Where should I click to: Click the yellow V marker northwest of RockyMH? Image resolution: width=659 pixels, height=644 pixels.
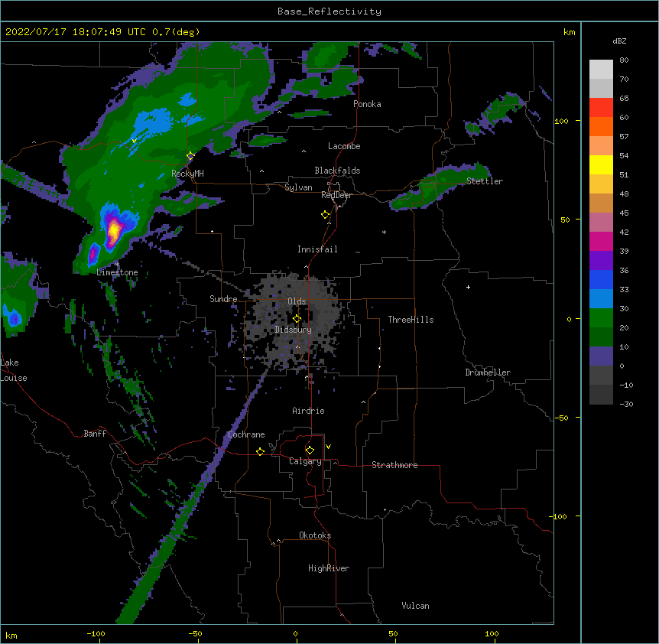pos(134,141)
